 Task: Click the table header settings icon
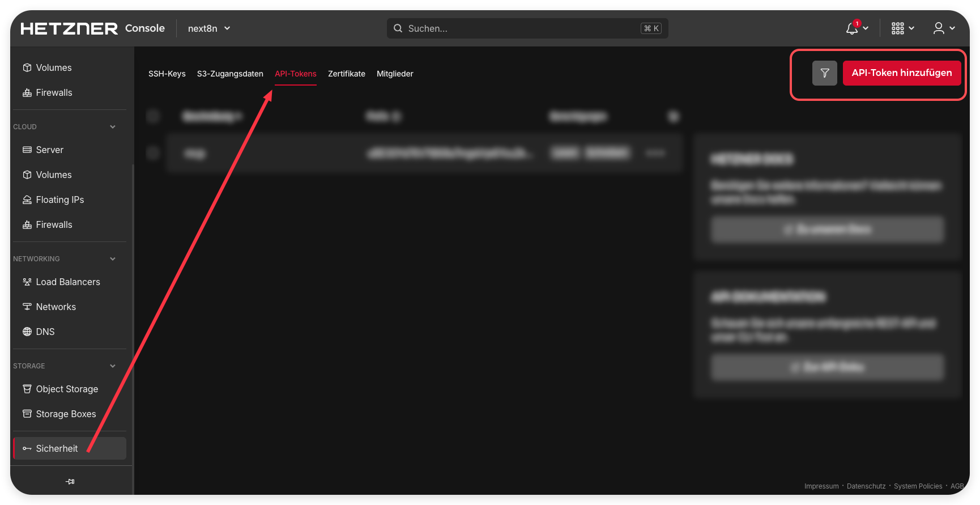pyautogui.click(x=673, y=116)
